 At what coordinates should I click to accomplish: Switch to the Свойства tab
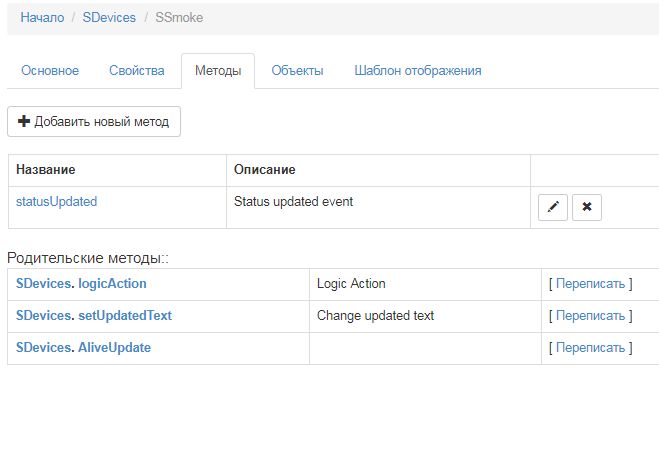[x=137, y=71]
